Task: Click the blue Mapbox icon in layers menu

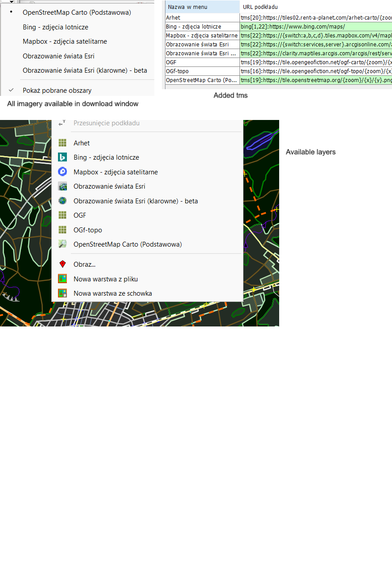Action: 63,172
